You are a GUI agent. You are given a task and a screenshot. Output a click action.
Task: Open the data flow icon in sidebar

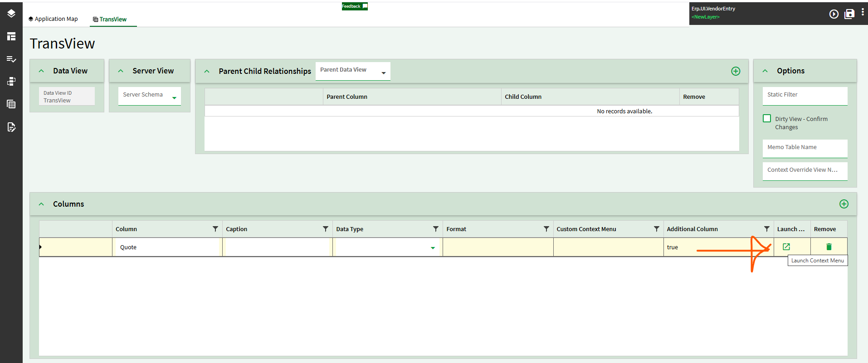pos(11,82)
